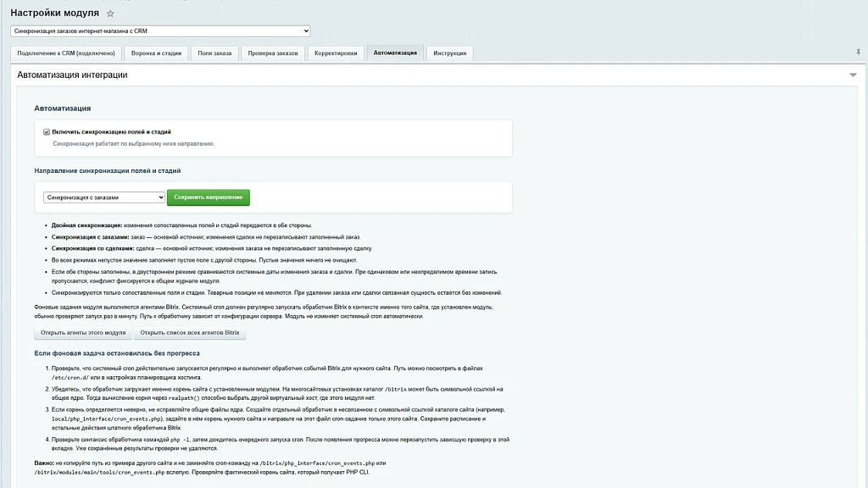The width and height of the screenshot is (868, 488).
Task: Click /bitrix/modules/main/tools/cron_events.php path text
Action: (100, 473)
